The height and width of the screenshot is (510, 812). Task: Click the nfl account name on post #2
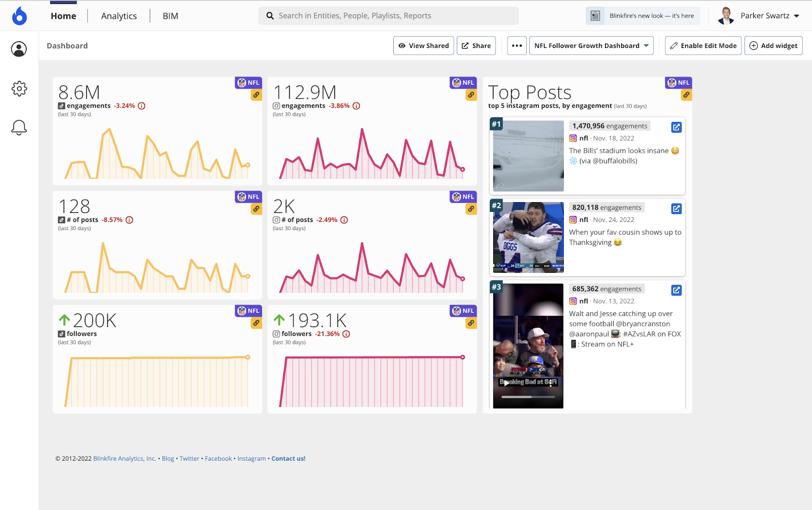[584, 220]
